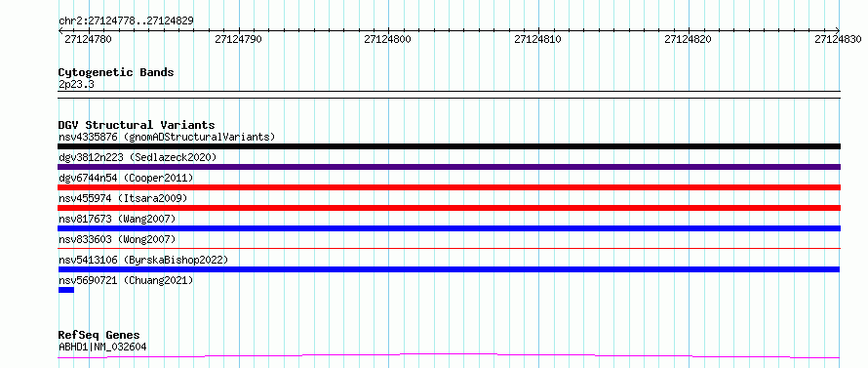
Task: Click the nsv817673 Wang2007 label
Action: click(x=117, y=219)
